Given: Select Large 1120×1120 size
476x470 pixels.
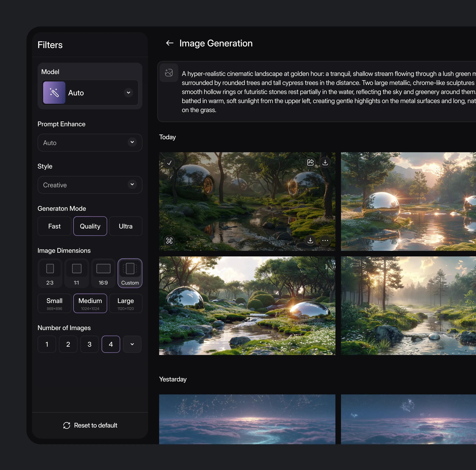Looking at the screenshot, I should click(x=126, y=303).
